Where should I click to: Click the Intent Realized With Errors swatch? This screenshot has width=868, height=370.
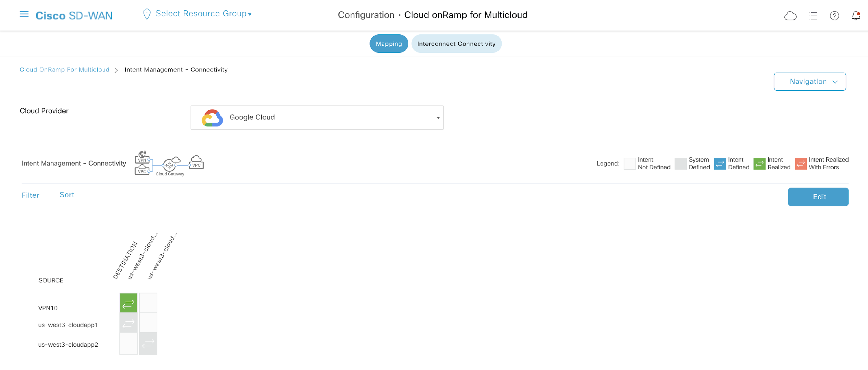(801, 164)
